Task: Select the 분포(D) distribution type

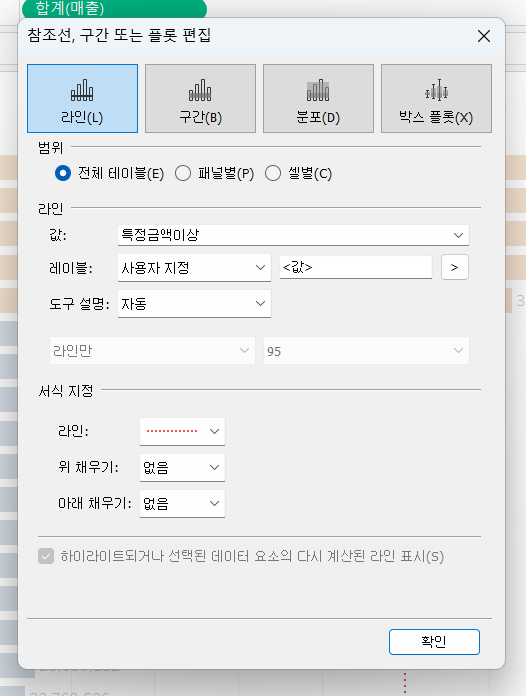Action: [x=318, y=98]
